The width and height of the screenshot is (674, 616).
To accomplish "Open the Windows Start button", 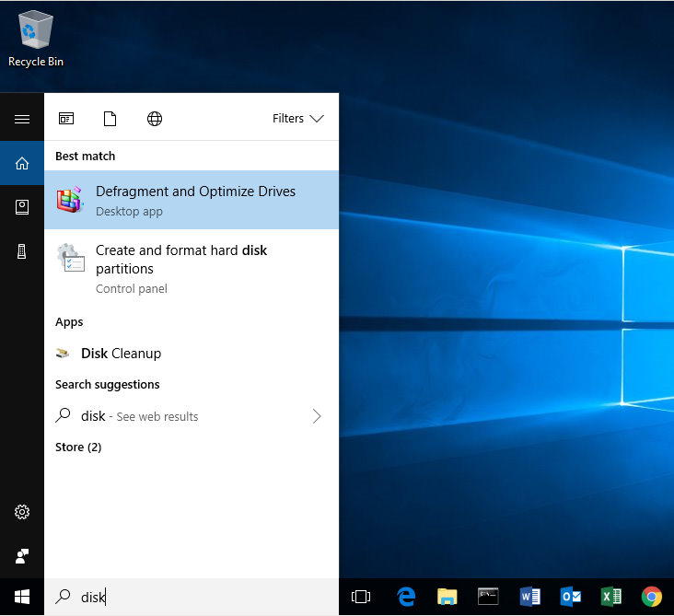I will 22,597.
